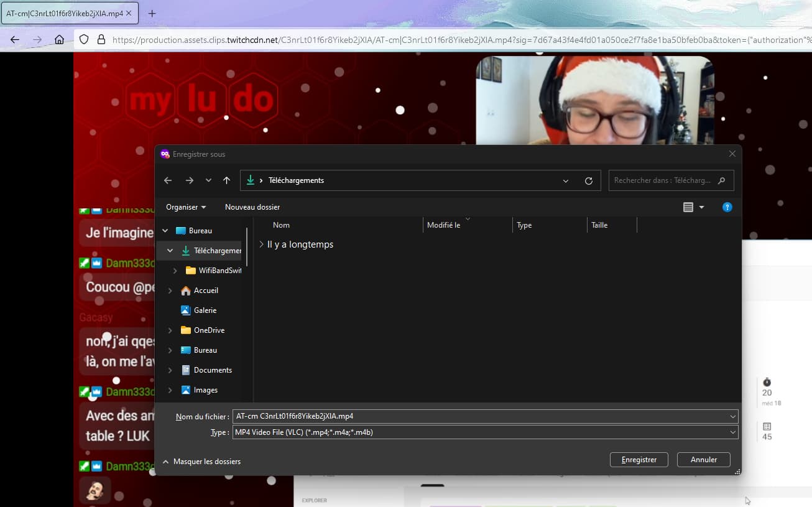Expand the 'Il y a longtemps' group

(262, 244)
